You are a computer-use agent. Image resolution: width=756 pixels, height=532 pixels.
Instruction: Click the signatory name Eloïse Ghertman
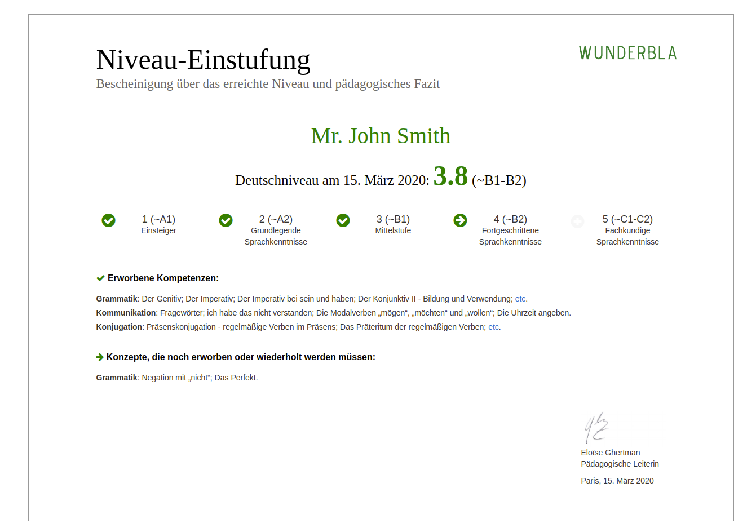pyautogui.click(x=610, y=453)
